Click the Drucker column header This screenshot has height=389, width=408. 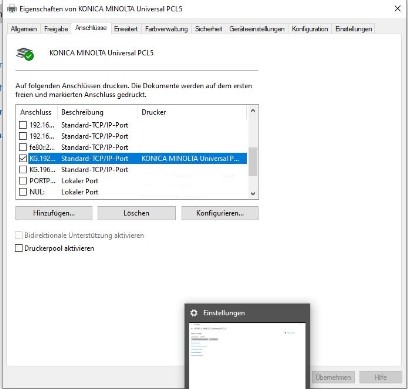[x=192, y=112]
